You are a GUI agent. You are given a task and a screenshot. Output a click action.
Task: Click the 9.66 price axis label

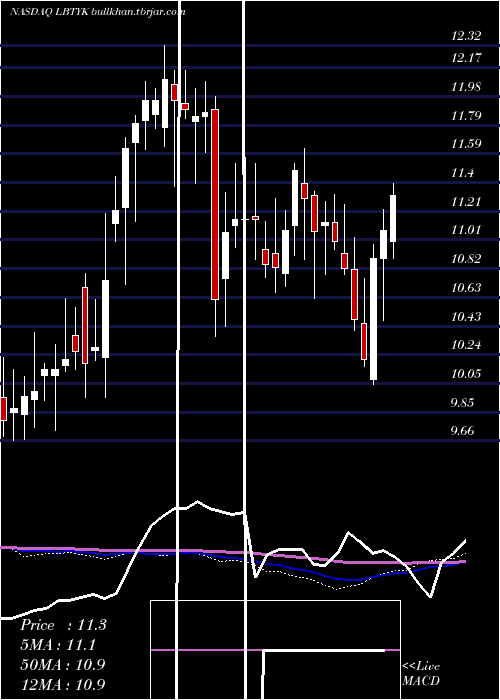(462, 431)
